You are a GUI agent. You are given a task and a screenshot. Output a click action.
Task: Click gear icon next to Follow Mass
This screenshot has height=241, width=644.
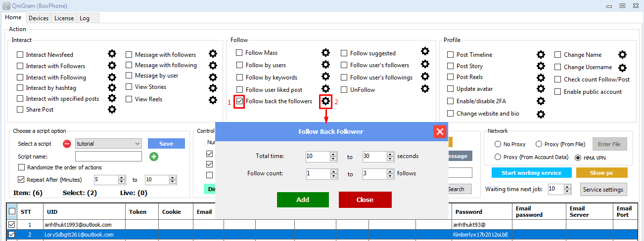325,53
